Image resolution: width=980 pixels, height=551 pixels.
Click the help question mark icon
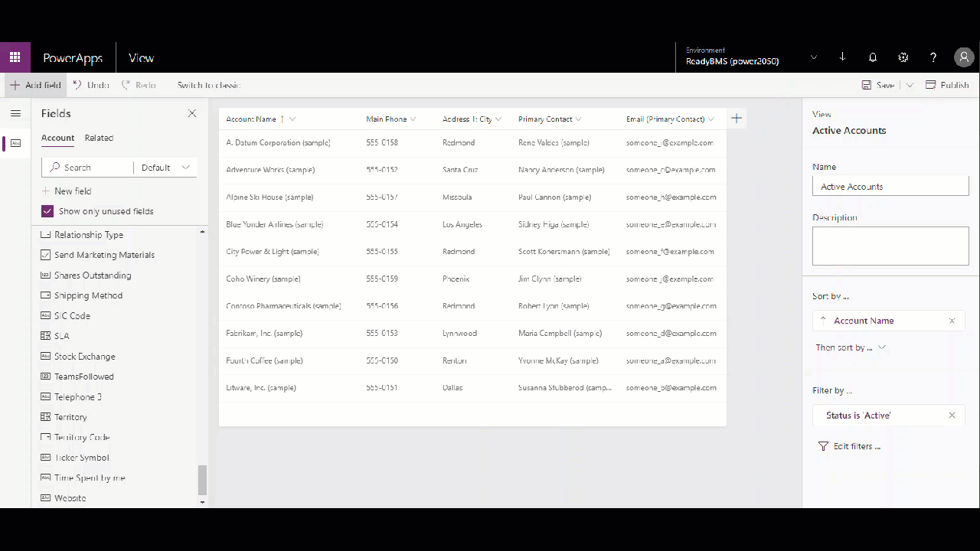pyautogui.click(x=933, y=57)
